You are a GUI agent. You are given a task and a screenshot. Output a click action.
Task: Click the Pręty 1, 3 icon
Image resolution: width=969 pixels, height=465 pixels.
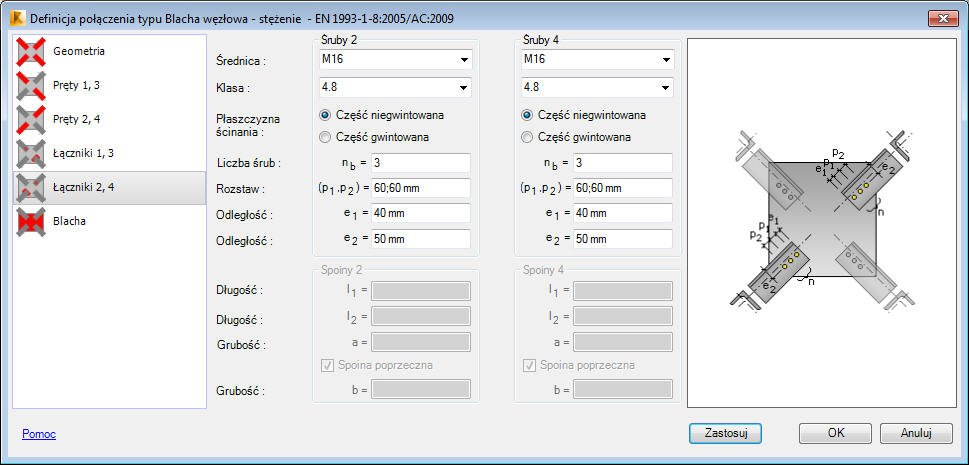pyautogui.click(x=31, y=85)
